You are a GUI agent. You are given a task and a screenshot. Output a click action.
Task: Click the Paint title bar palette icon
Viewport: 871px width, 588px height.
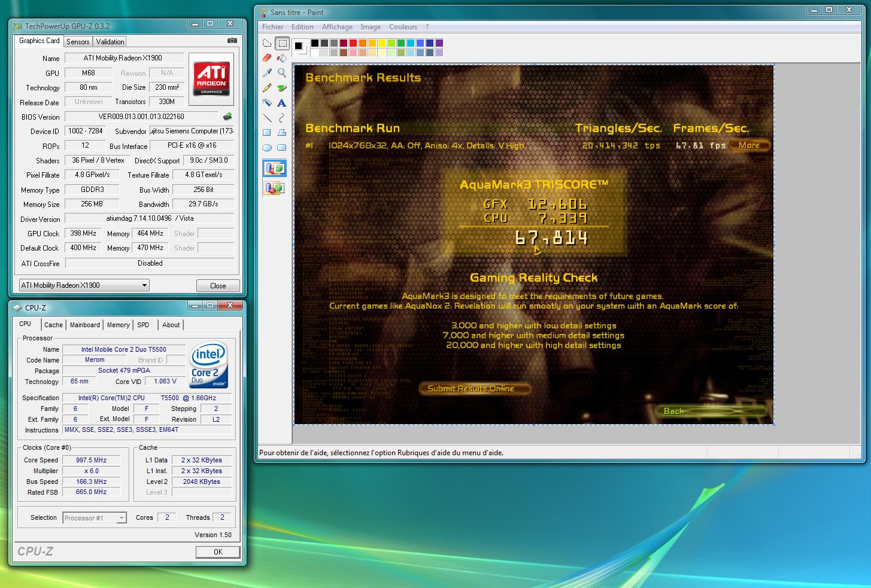(263, 12)
